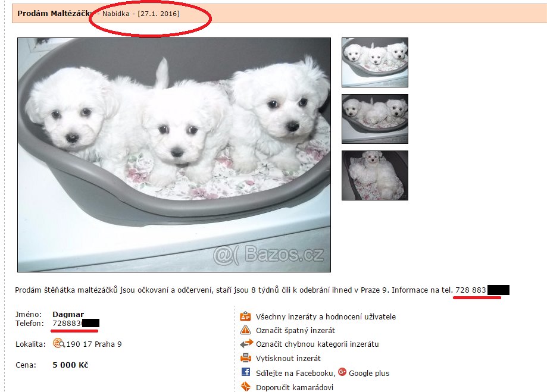Click the Google plus icon
The height and width of the screenshot is (392, 547).
click(342, 372)
